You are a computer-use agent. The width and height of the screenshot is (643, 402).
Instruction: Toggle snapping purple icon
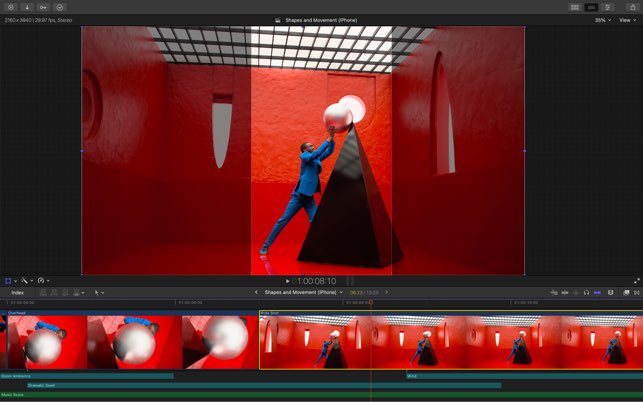597,292
